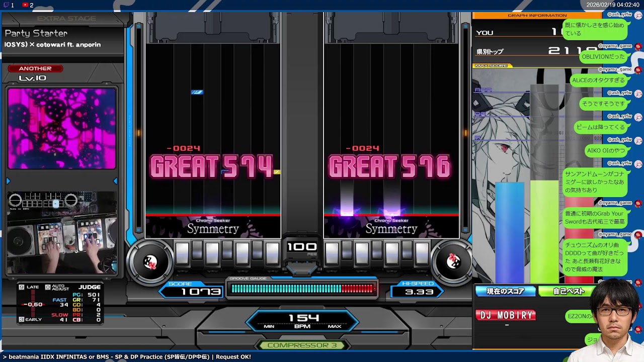This screenshot has height=362, width=644.
Task: Click avatar beside the そうですそうです message
Action: click(x=638, y=94)
